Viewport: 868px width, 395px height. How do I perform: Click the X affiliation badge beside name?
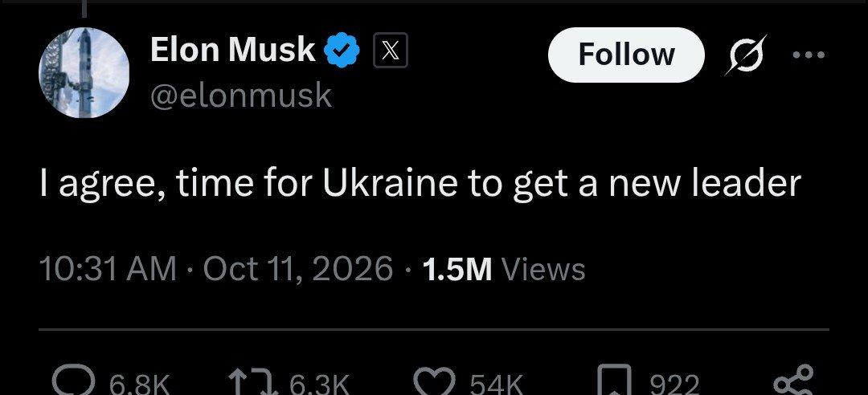(391, 51)
